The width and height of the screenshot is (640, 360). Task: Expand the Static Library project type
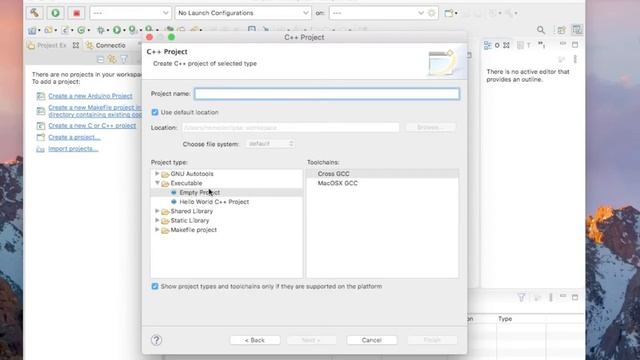click(157, 220)
